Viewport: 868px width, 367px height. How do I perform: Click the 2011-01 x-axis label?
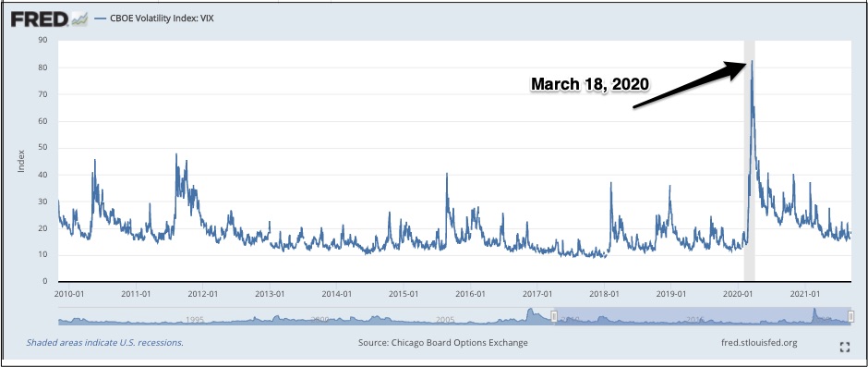pos(136,293)
